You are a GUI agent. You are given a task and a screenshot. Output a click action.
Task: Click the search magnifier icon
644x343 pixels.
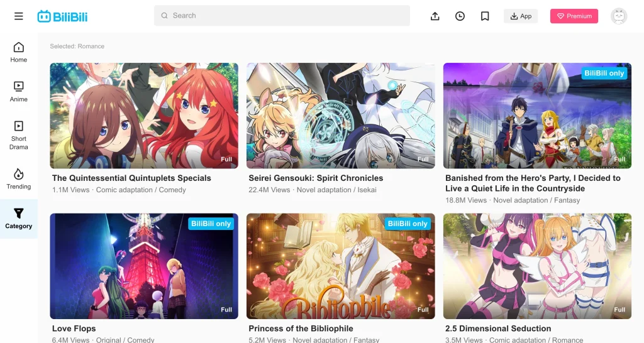pos(164,16)
